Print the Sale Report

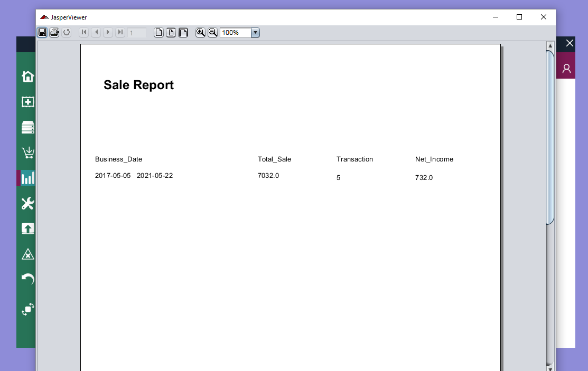point(54,32)
